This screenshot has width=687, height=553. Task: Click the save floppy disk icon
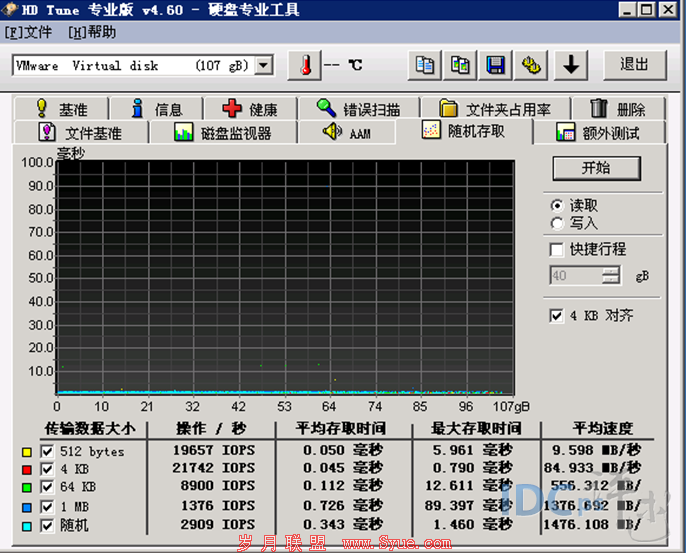(495, 65)
